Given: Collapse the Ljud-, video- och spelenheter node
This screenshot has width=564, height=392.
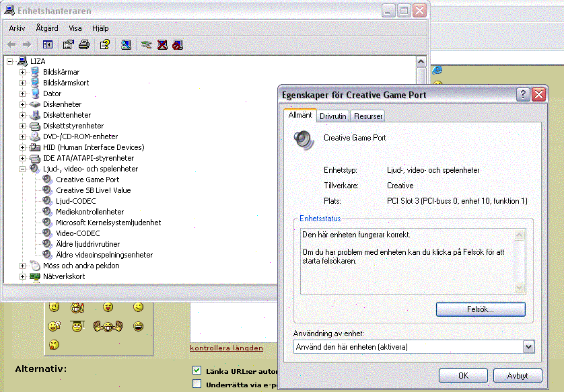Looking at the screenshot, I should coord(22,169).
